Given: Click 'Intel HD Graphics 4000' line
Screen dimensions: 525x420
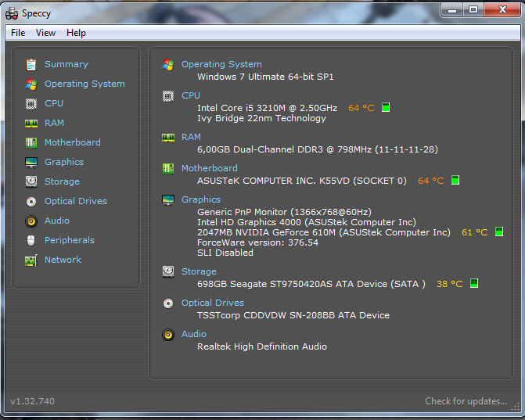Looking at the screenshot, I should point(307,222).
